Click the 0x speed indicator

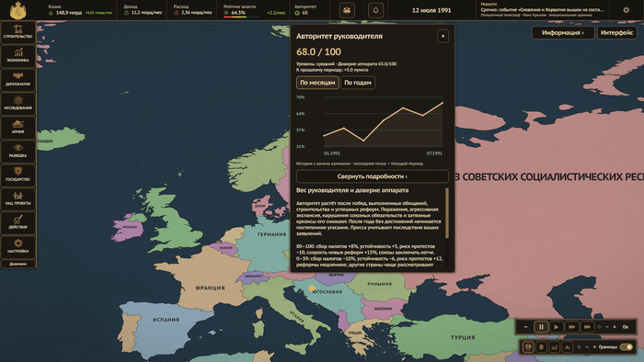pos(625,327)
